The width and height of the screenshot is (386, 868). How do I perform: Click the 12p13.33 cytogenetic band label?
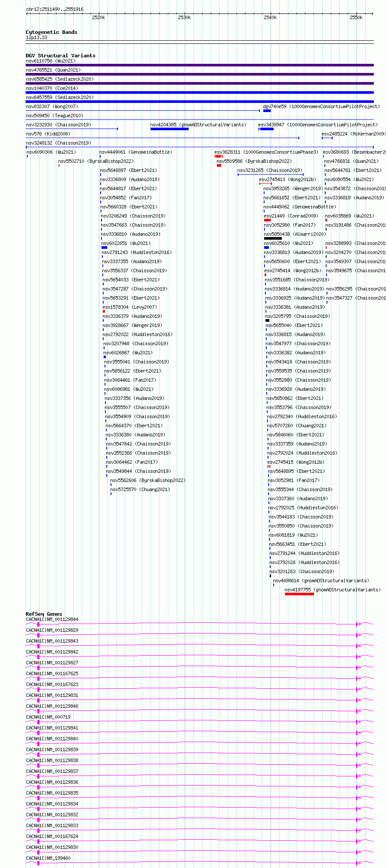point(36,37)
